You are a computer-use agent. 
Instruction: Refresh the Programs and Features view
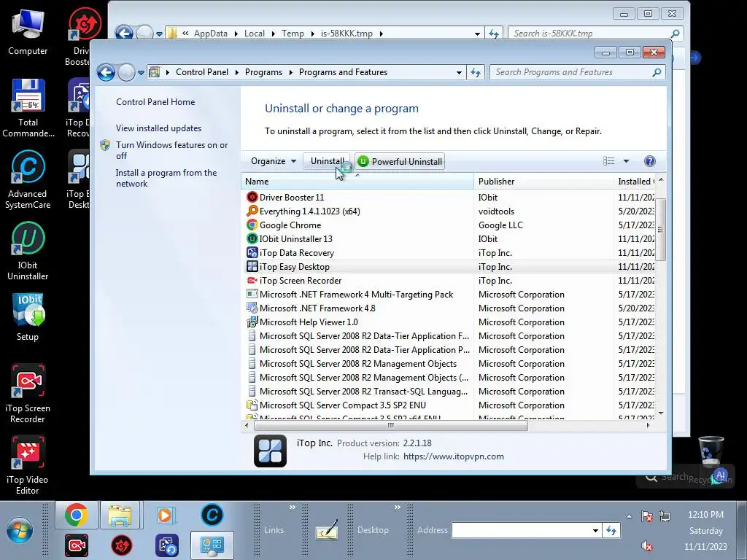point(476,72)
